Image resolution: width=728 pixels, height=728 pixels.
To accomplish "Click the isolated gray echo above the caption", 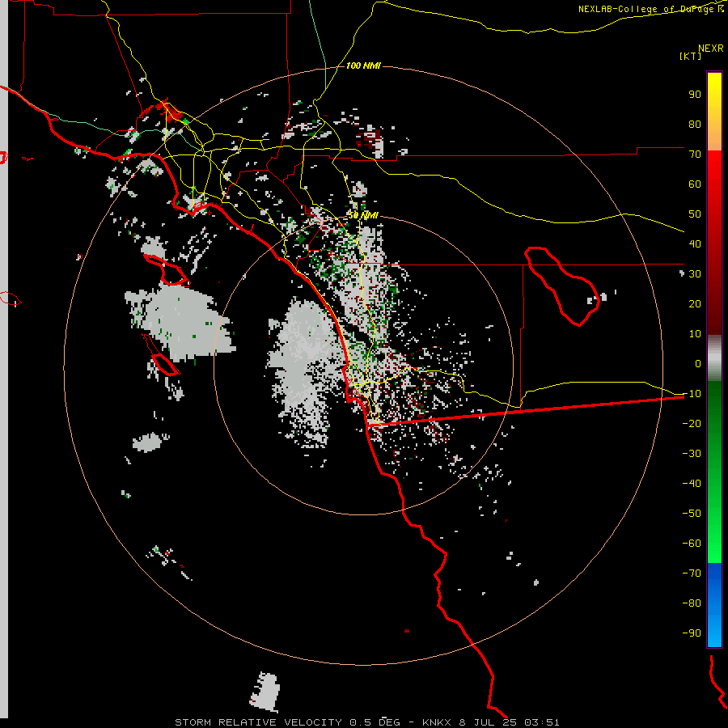I will 265,692.
